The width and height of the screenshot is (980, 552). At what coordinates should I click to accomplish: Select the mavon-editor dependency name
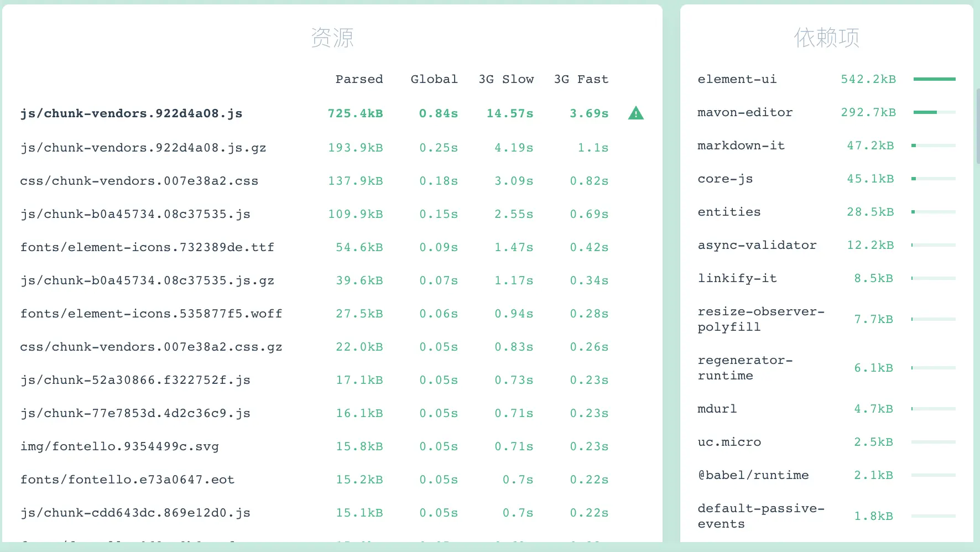click(745, 112)
